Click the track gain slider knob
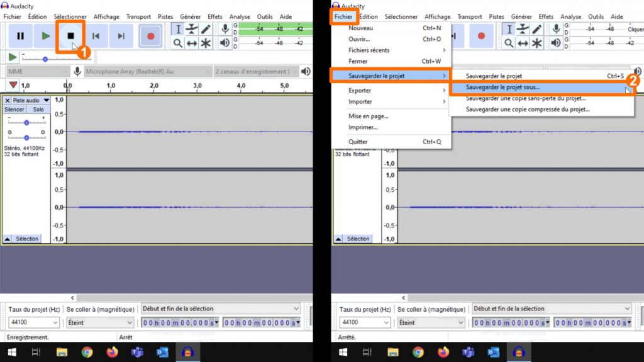Screen dimensions: 644x362 coord(26,122)
